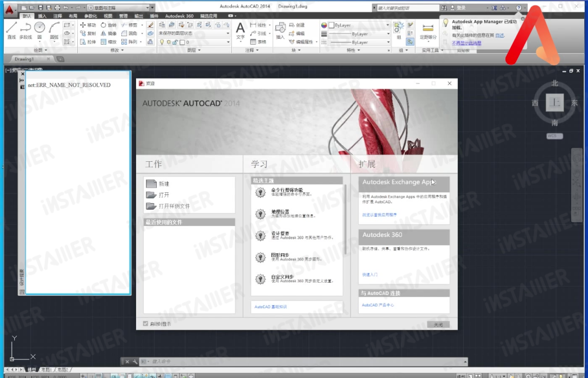Click the Plot/Print icon in quick access toolbar
The image size is (588, 378).
coord(57,8)
